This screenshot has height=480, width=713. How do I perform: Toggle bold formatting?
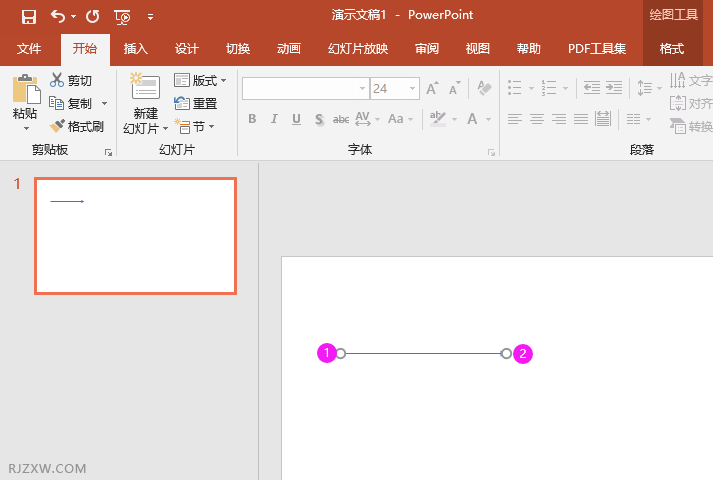[252, 119]
